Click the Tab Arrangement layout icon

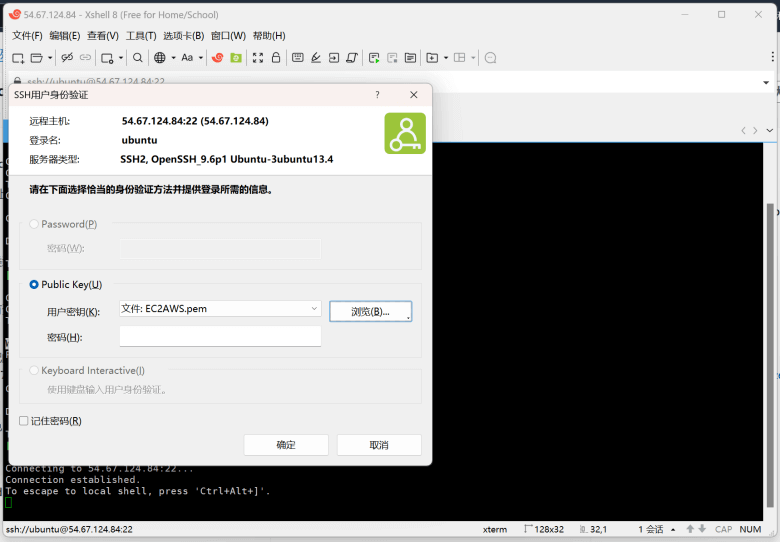point(460,58)
